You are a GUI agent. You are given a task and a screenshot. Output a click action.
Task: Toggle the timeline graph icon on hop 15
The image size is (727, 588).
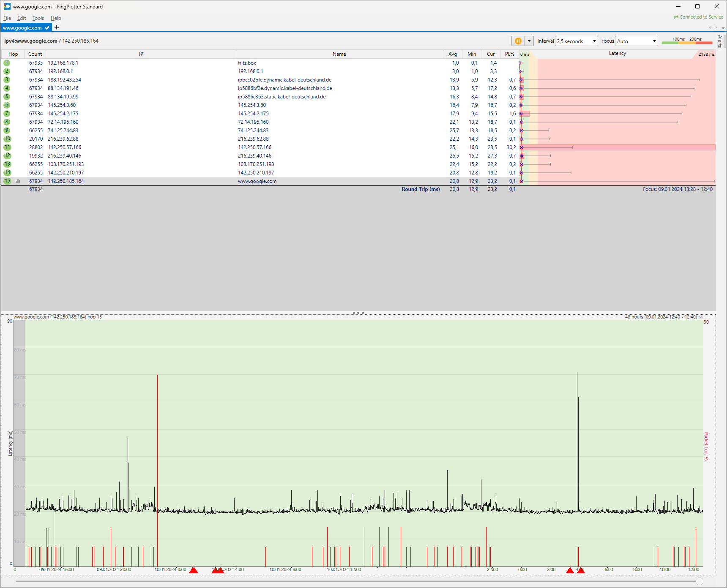click(x=18, y=181)
